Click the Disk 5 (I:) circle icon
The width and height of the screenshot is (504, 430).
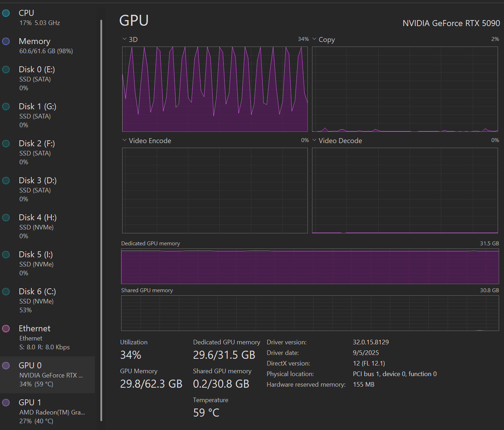click(6, 254)
